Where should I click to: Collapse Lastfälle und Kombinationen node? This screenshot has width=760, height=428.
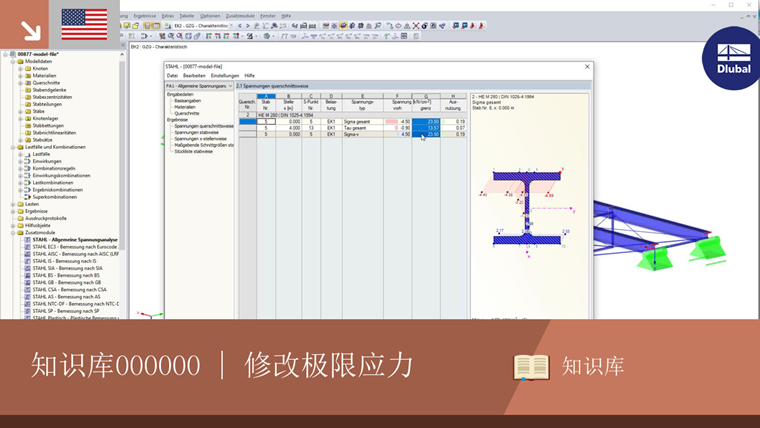[13, 147]
